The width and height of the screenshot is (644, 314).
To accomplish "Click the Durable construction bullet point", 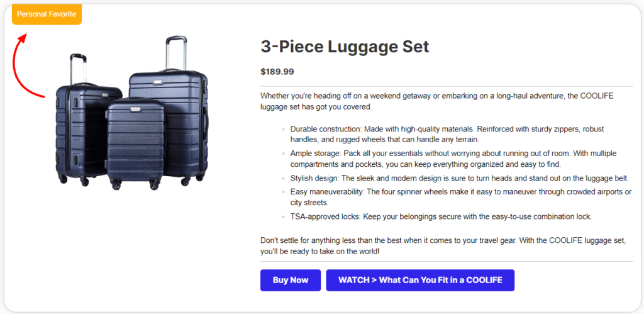I will (x=447, y=134).
